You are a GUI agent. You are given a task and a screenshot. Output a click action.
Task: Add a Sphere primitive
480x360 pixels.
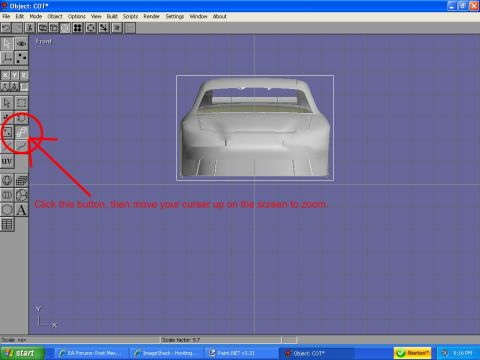coord(7,181)
